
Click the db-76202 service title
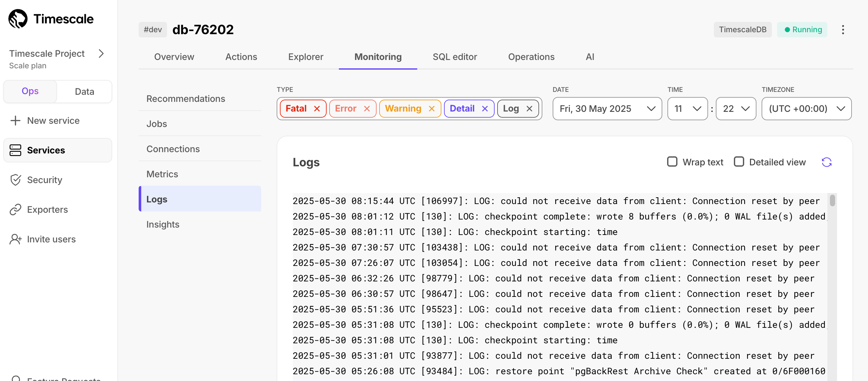pyautogui.click(x=203, y=30)
